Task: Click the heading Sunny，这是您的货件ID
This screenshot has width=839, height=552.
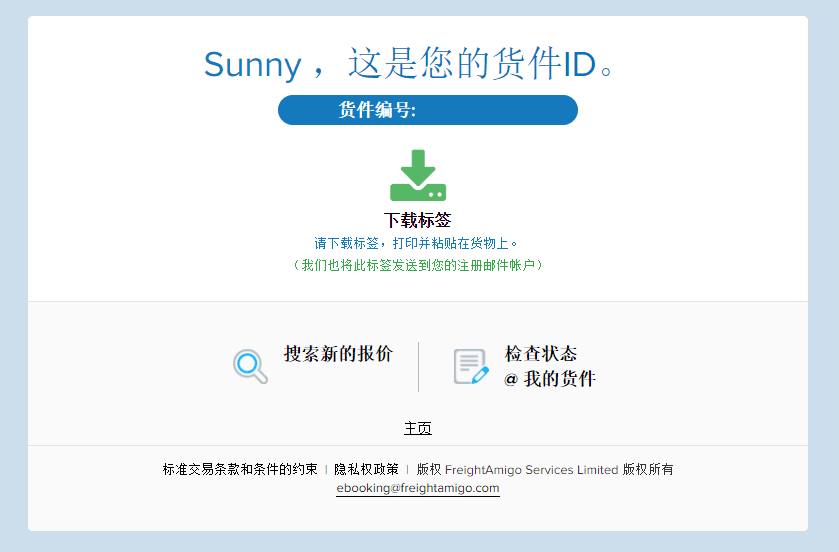Action: coord(408,64)
